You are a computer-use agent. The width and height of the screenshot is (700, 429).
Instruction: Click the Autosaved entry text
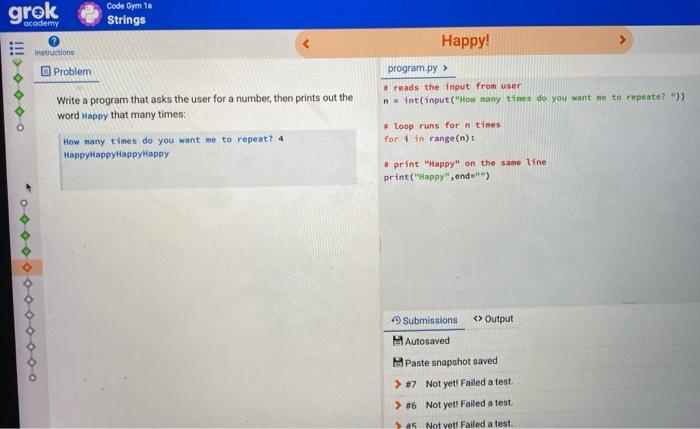(x=427, y=341)
